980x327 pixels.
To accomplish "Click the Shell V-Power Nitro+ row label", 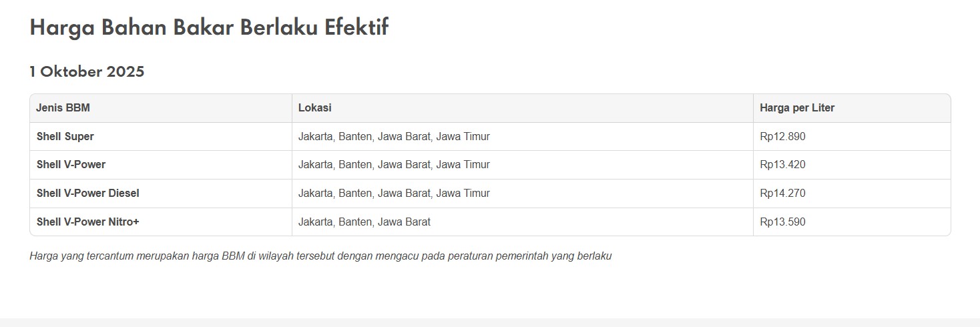I will (x=87, y=222).
